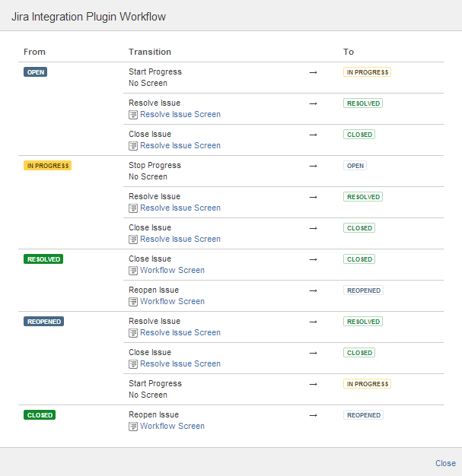Viewport: 462px width, 476px height.
Task: Click the RESOLVED status badge in From column
Action: [43, 259]
